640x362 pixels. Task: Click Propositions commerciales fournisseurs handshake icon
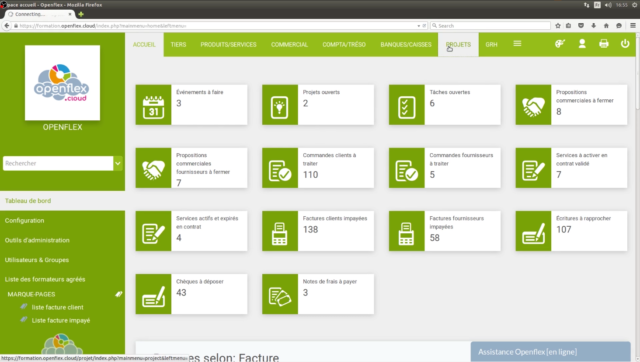pos(153,168)
